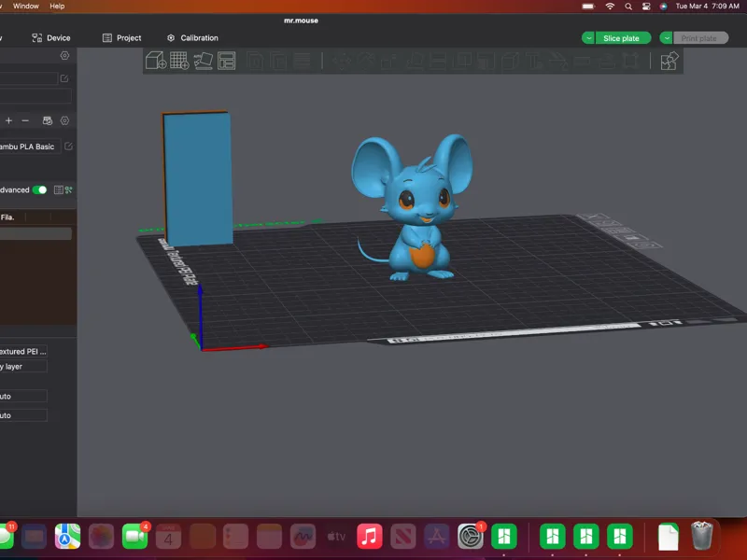
Task: Edit Bambu PLA Basic preset pencil icon
Action: point(68,147)
